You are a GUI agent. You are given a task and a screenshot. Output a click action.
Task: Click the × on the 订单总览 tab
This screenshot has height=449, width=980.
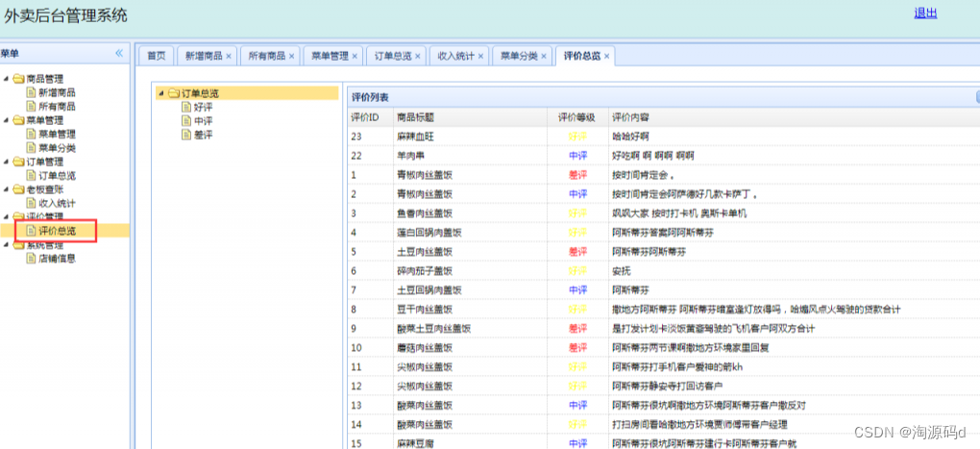(418, 57)
